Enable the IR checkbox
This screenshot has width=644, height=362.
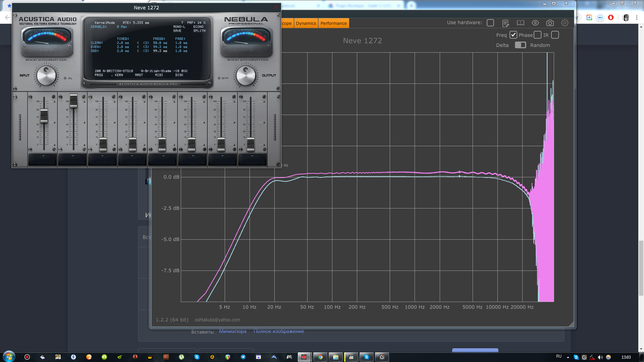[x=555, y=35]
